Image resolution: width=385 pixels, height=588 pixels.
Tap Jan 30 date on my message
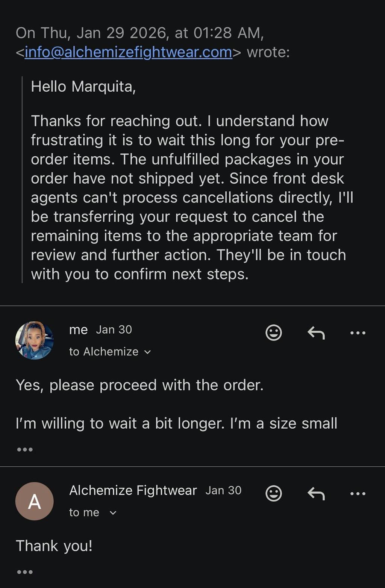[x=114, y=330]
